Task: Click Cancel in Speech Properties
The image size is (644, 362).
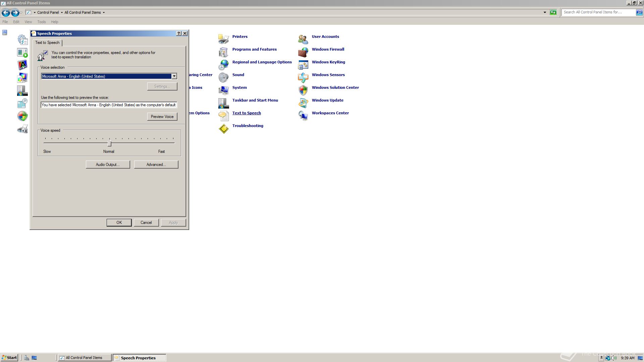Action: tap(146, 223)
